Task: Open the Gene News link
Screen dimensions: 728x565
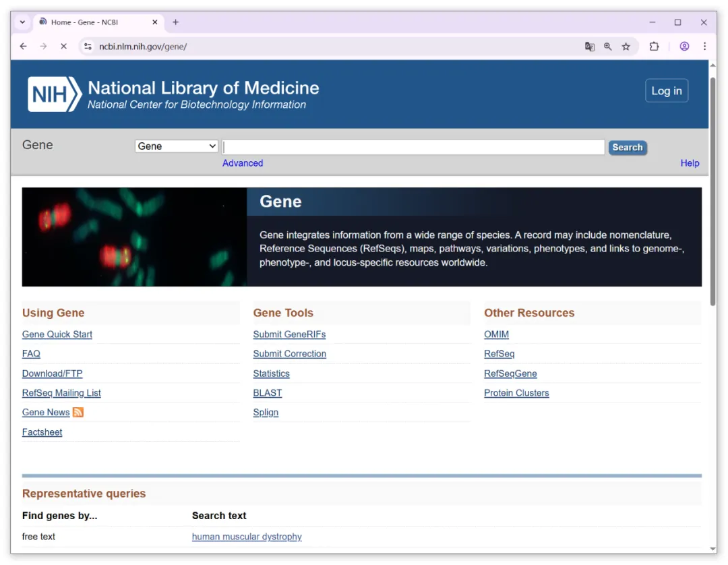Action: point(46,412)
